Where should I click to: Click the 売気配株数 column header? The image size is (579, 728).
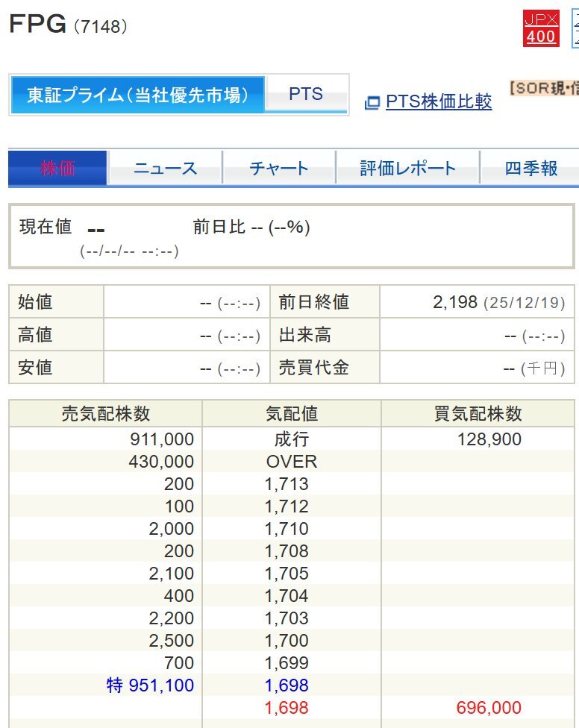click(x=106, y=414)
